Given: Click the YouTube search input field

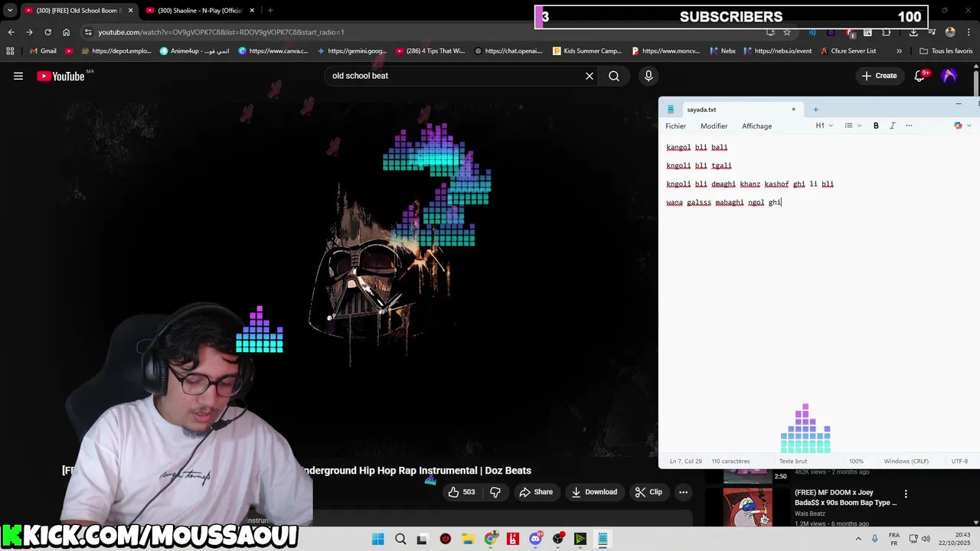Looking at the screenshot, I should tap(453, 76).
